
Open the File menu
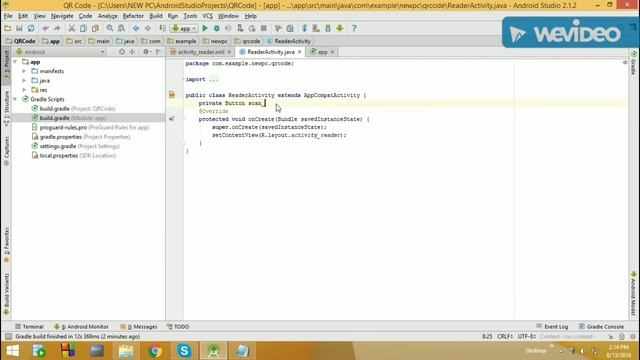point(8,16)
